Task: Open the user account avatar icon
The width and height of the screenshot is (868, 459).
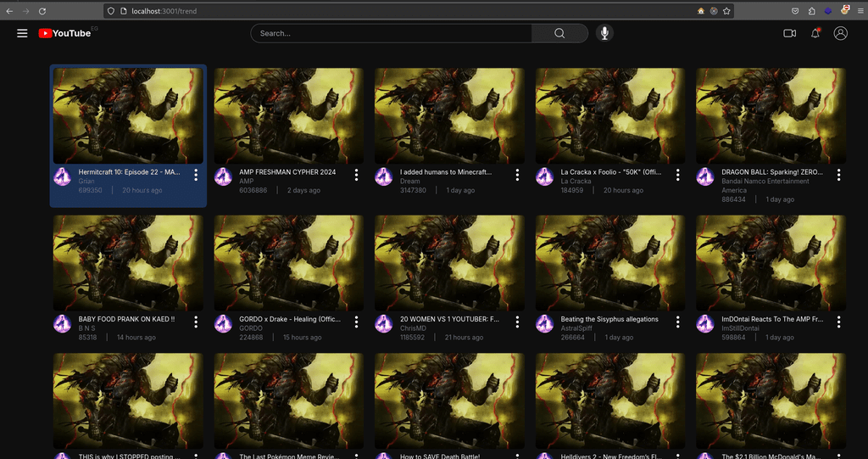Action: pos(840,33)
